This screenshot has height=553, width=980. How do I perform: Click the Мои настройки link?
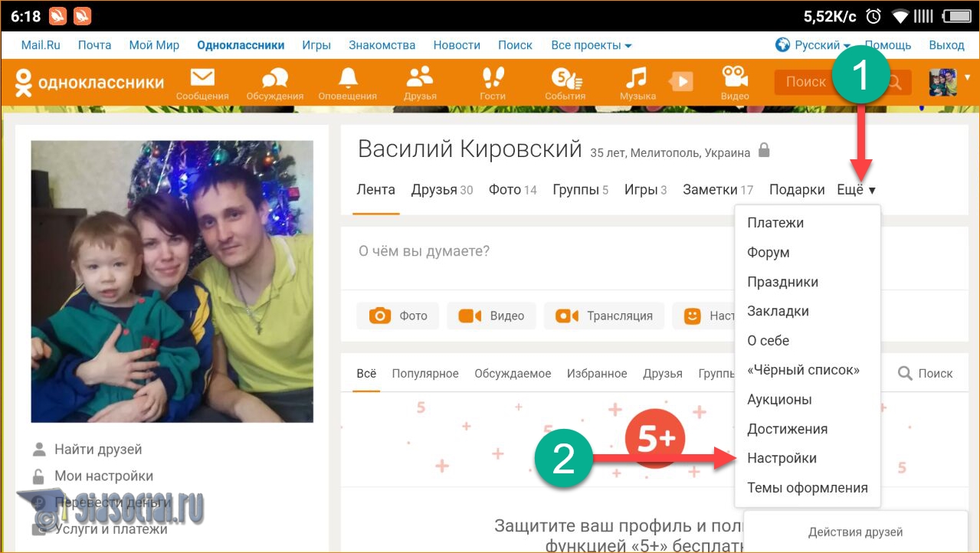(x=103, y=476)
